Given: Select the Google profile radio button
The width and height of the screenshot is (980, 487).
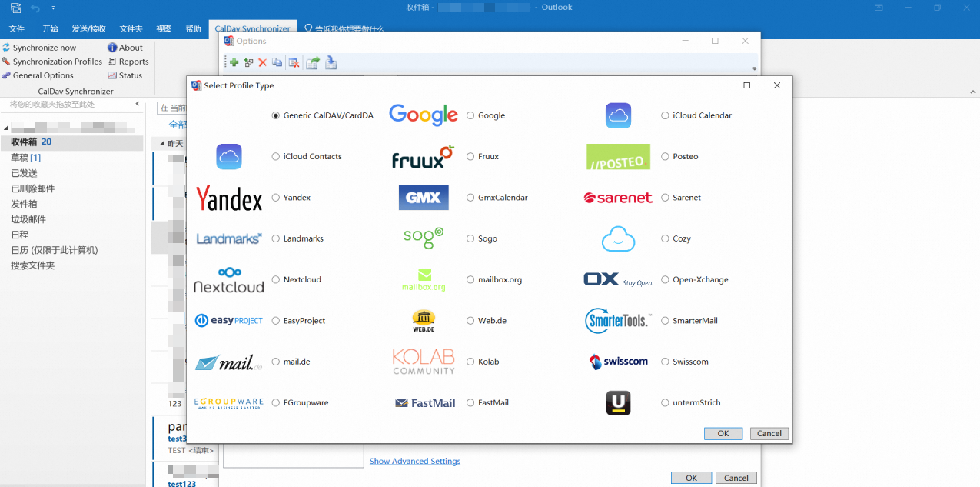Looking at the screenshot, I should tap(470, 115).
